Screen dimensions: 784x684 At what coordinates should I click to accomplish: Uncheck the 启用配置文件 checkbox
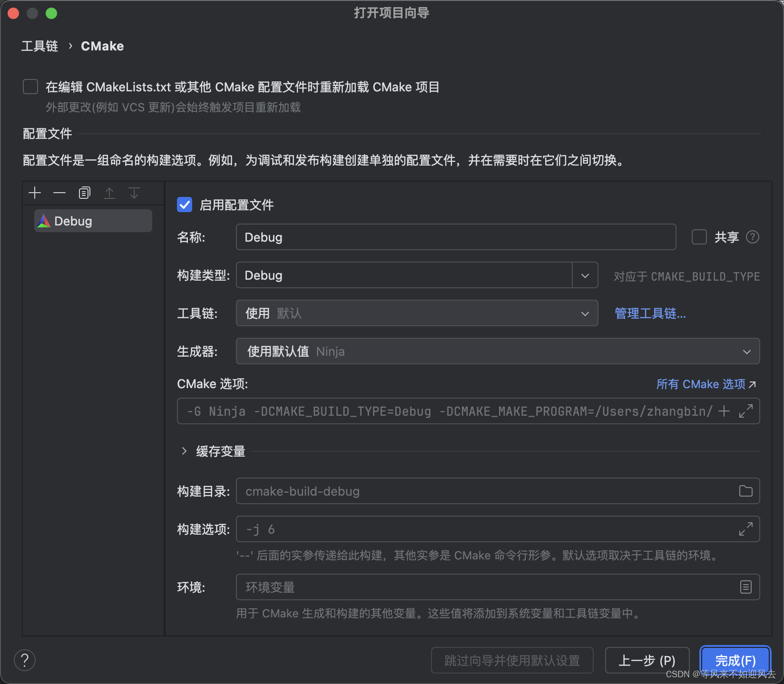(185, 205)
